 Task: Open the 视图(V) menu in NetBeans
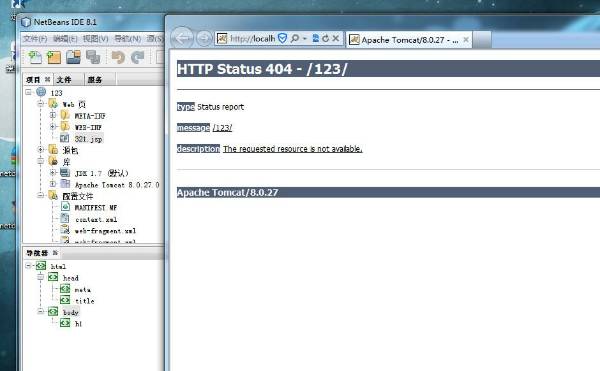point(96,39)
